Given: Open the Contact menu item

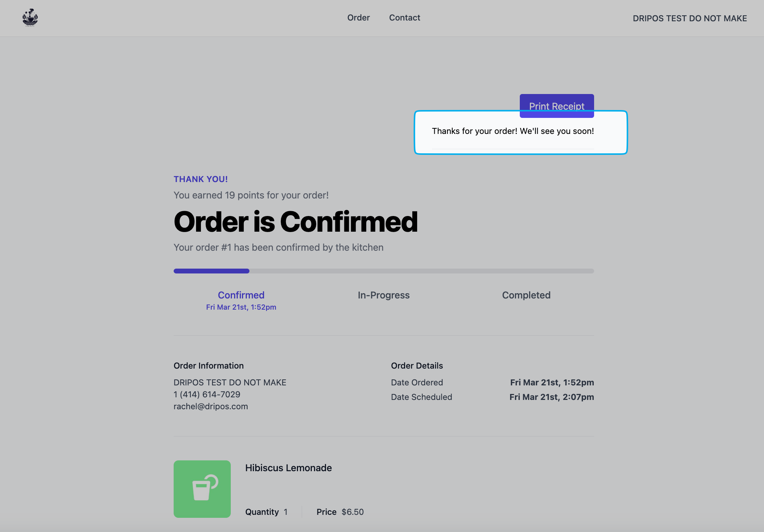Looking at the screenshot, I should 404,18.
